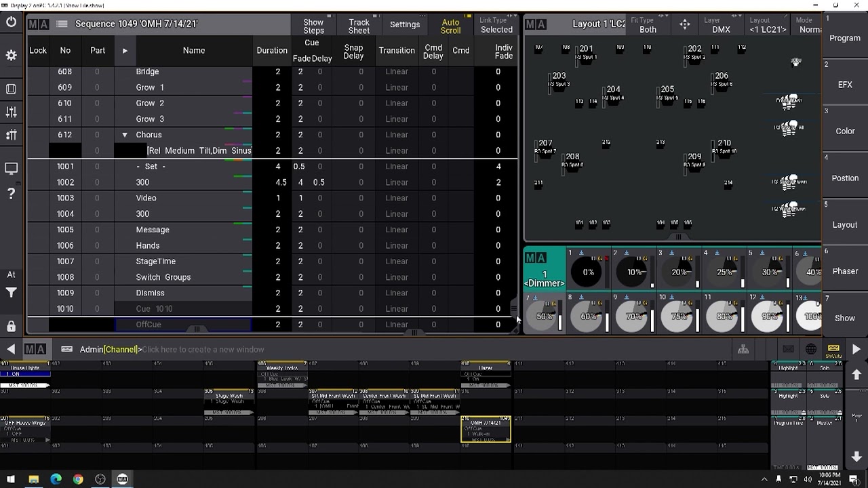Click the Indiv Fade column header
This screenshot has height=488, width=868.
point(503,52)
